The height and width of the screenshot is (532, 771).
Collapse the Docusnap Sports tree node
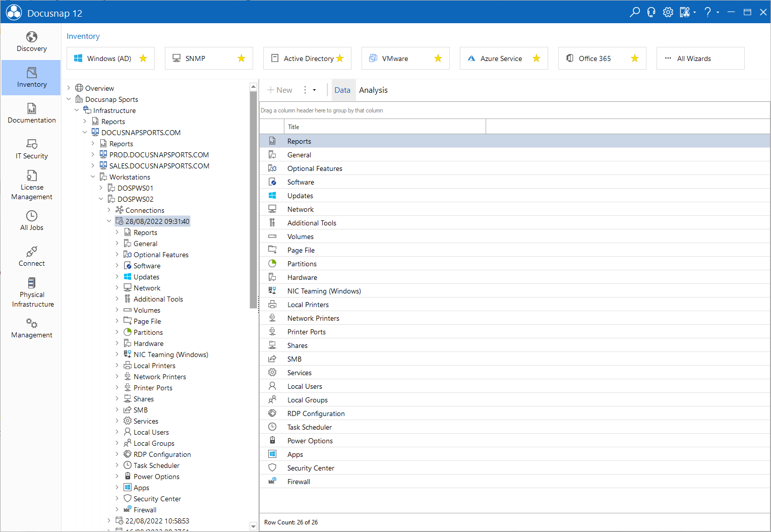tap(69, 99)
